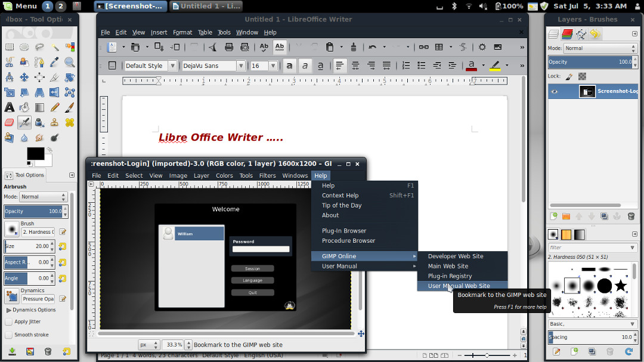Select the Zoom magnifier tool
Screen dimensions: 644x362
[x=69, y=62]
